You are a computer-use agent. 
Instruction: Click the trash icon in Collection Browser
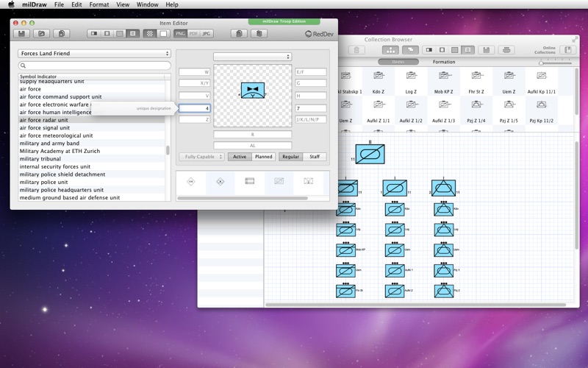pos(356,50)
